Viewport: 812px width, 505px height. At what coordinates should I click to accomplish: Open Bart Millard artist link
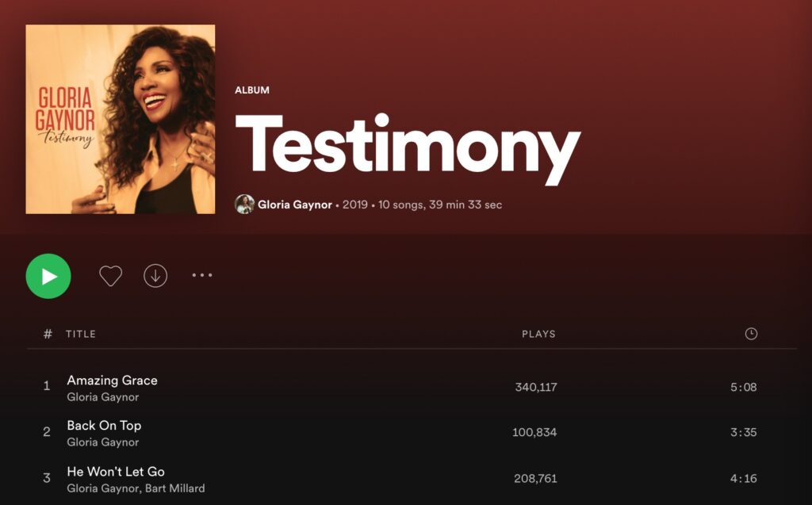(175, 488)
